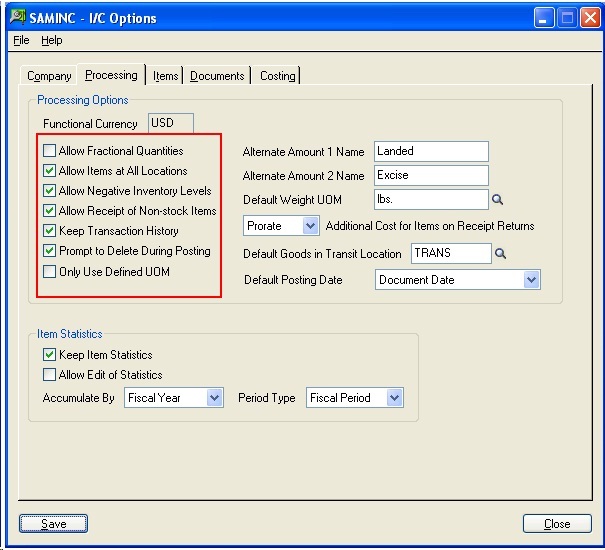Uncheck Allow Items at All Locations

(49, 171)
